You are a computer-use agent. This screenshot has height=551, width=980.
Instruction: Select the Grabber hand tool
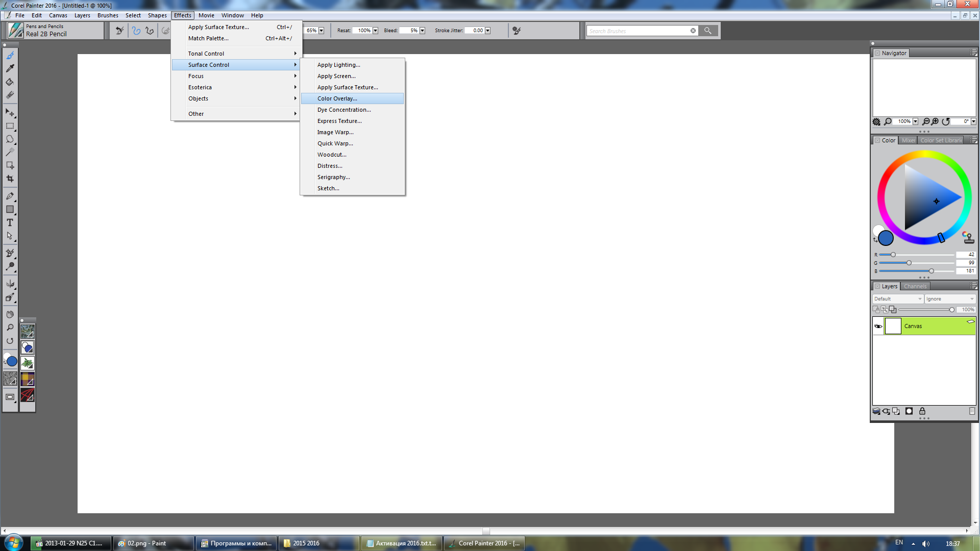10,314
